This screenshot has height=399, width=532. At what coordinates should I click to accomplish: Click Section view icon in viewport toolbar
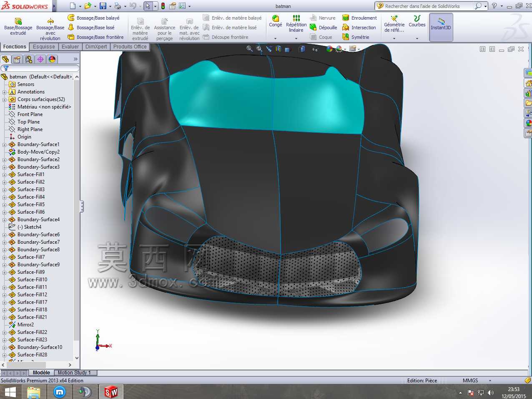(278, 49)
